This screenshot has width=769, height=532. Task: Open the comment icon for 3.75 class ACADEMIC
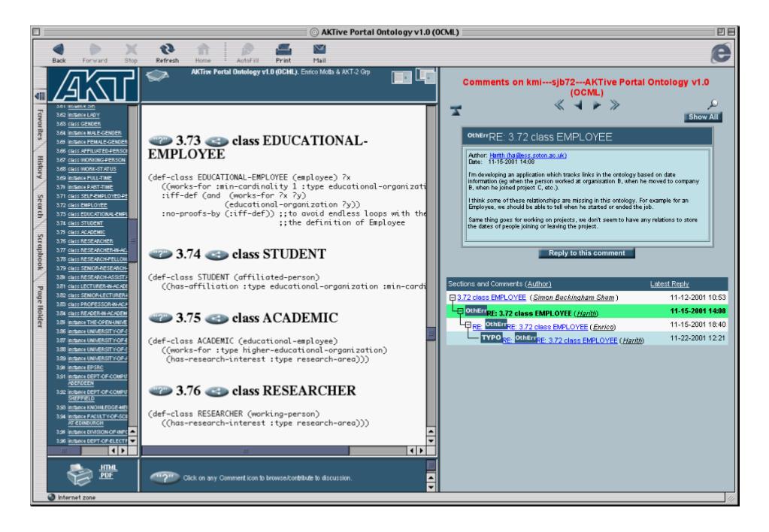coord(160,318)
